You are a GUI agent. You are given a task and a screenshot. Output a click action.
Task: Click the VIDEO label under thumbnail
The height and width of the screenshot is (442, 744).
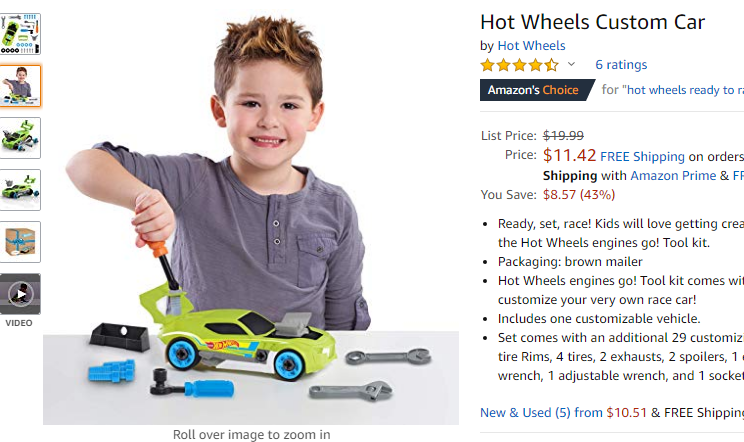[x=19, y=323]
